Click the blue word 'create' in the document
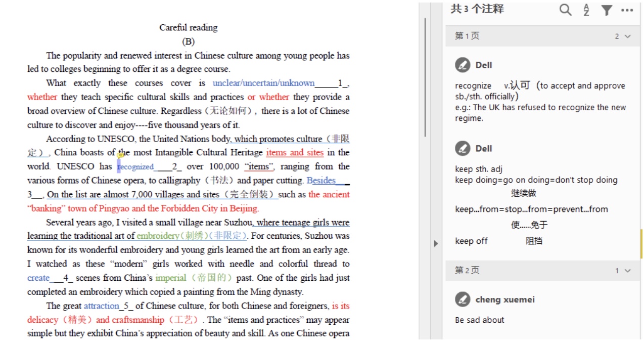Image resolution: width=644 pixels, height=345 pixels. tap(38, 278)
